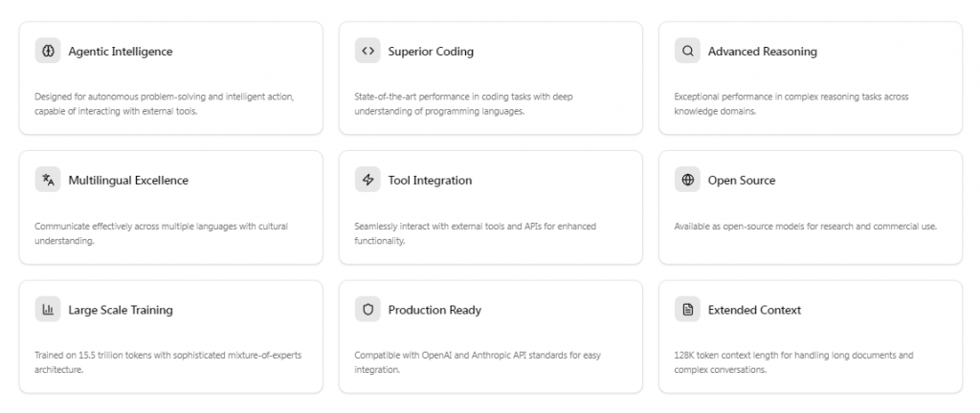The height and width of the screenshot is (413, 980).
Task: Open the Open Source card title
Action: tap(742, 181)
